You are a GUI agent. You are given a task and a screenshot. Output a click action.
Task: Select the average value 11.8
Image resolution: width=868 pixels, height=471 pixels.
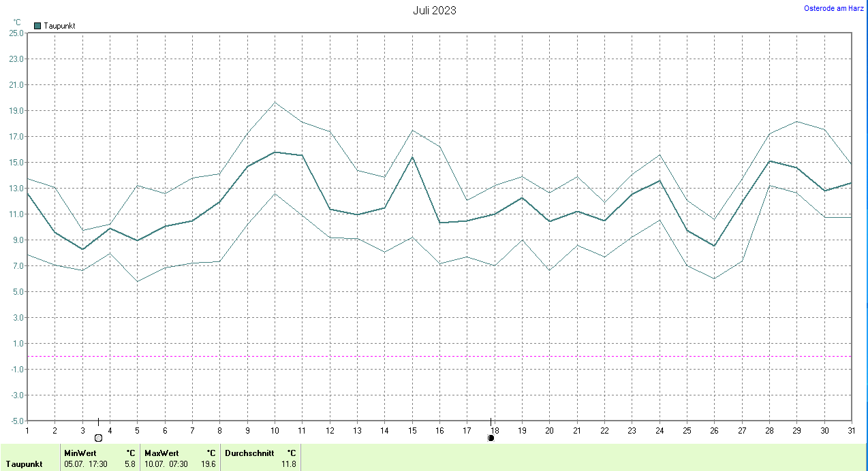point(289,464)
